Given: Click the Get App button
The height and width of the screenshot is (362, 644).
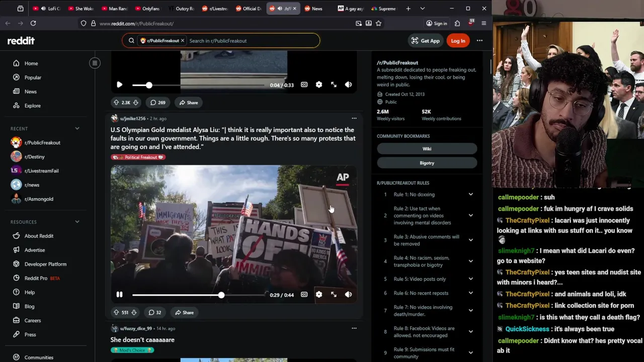Looking at the screenshot, I should [x=425, y=41].
